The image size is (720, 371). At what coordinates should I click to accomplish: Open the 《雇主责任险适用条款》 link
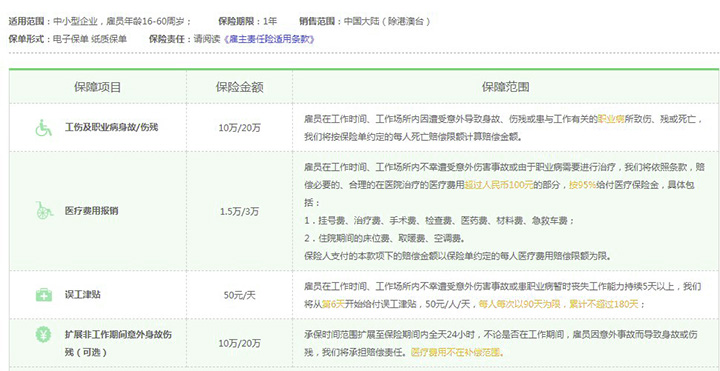tap(269, 39)
